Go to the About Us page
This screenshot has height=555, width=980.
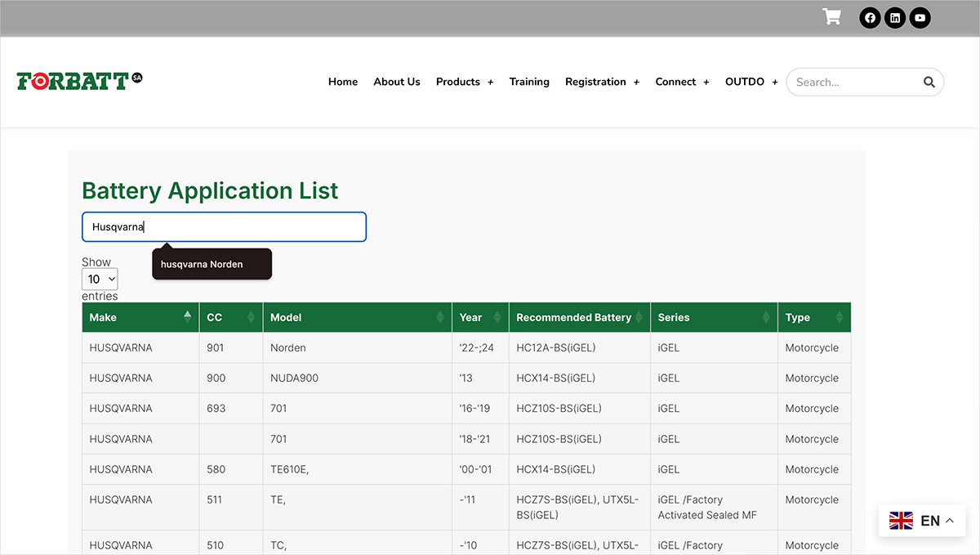pos(397,82)
